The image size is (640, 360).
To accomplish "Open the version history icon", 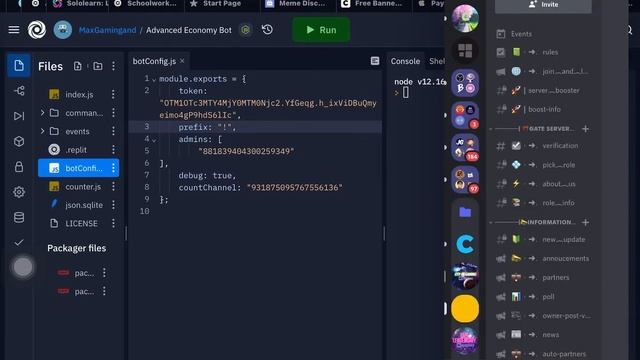I will (267, 30).
